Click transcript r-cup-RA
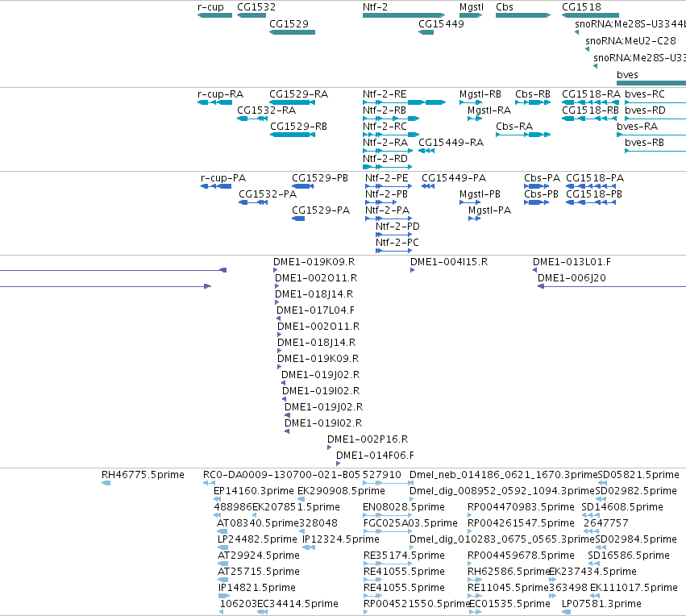 click(x=221, y=94)
